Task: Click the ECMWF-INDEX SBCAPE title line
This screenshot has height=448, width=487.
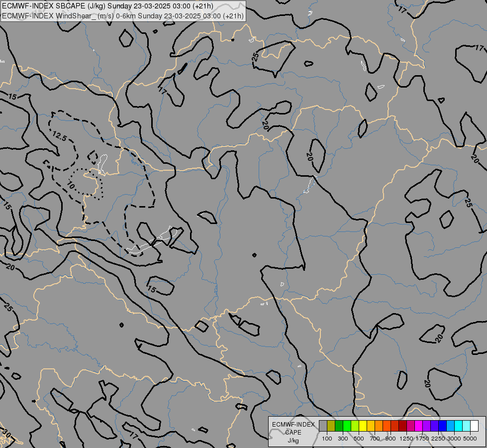Action: [107, 6]
